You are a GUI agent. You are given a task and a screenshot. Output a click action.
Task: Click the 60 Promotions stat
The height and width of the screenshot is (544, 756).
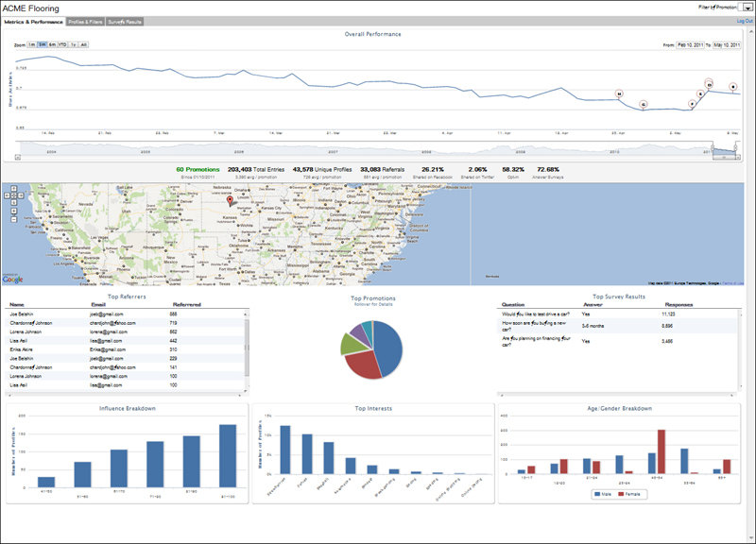click(x=198, y=170)
